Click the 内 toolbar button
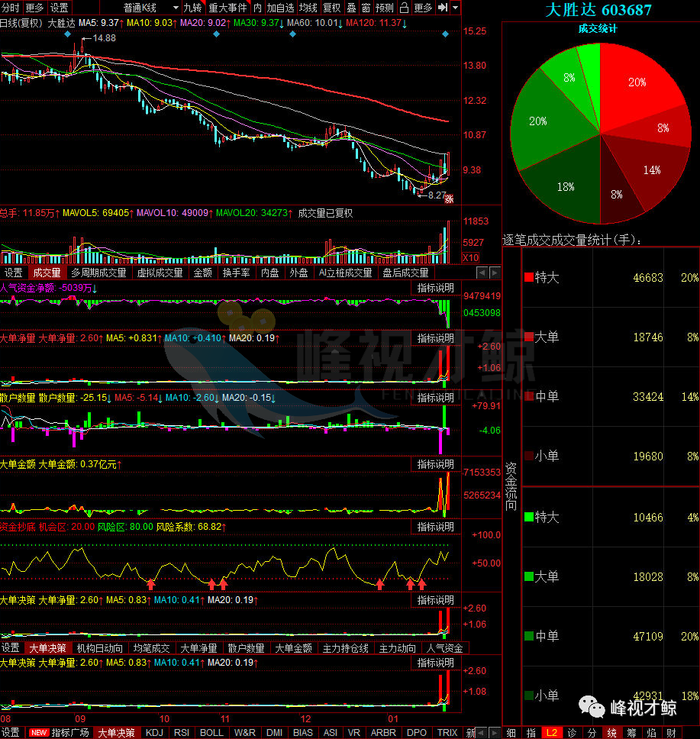 click(257, 8)
